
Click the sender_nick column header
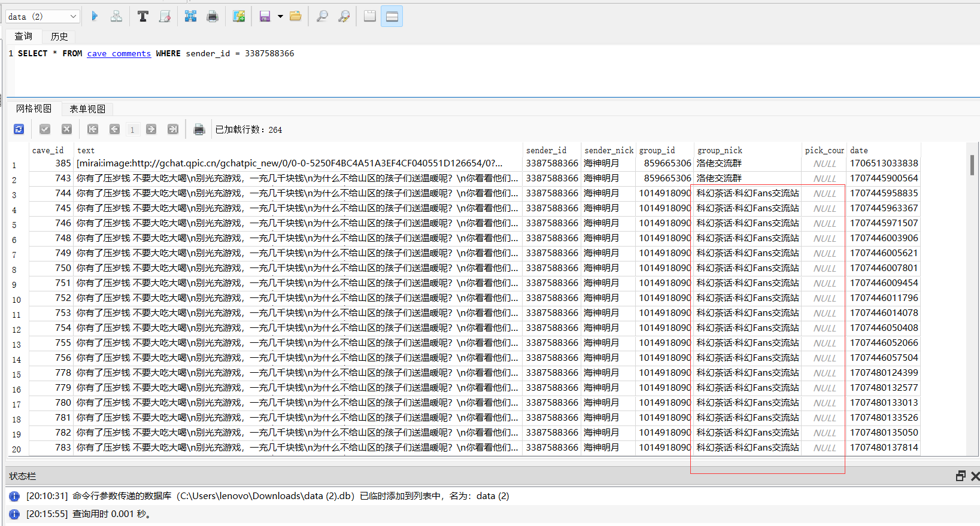[608, 150]
